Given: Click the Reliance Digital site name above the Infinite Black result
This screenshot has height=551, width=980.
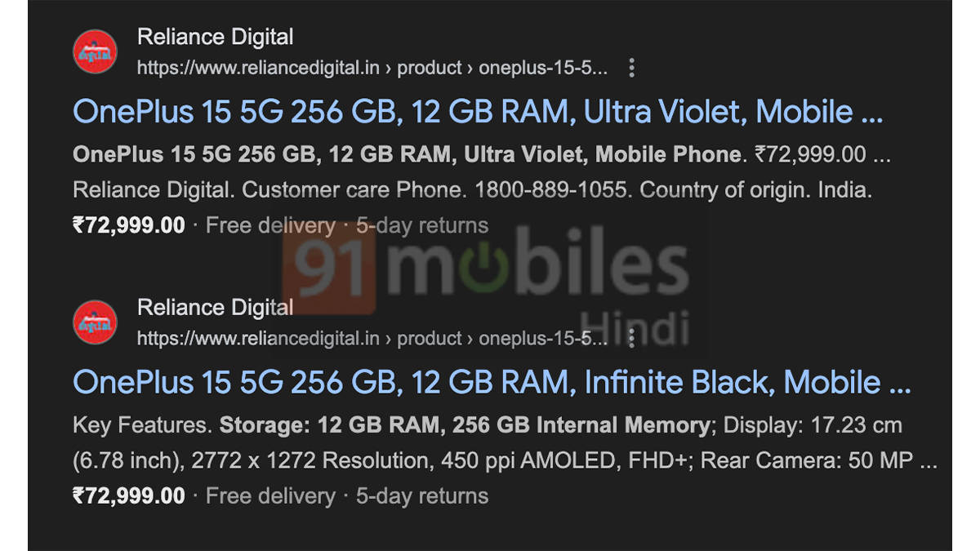Looking at the screenshot, I should click(215, 307).
